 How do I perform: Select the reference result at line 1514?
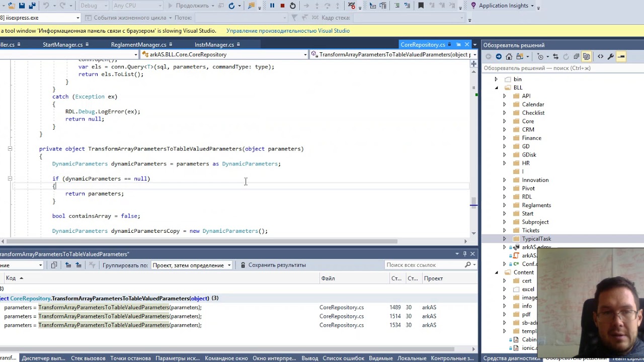pyautogui.click(x=238, y=316)
